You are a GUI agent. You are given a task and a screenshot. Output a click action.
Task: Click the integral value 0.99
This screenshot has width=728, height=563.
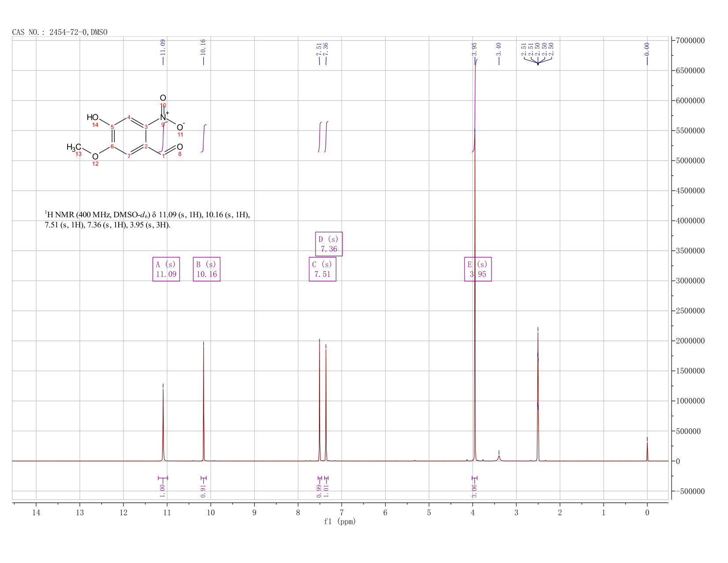(319, 491)
